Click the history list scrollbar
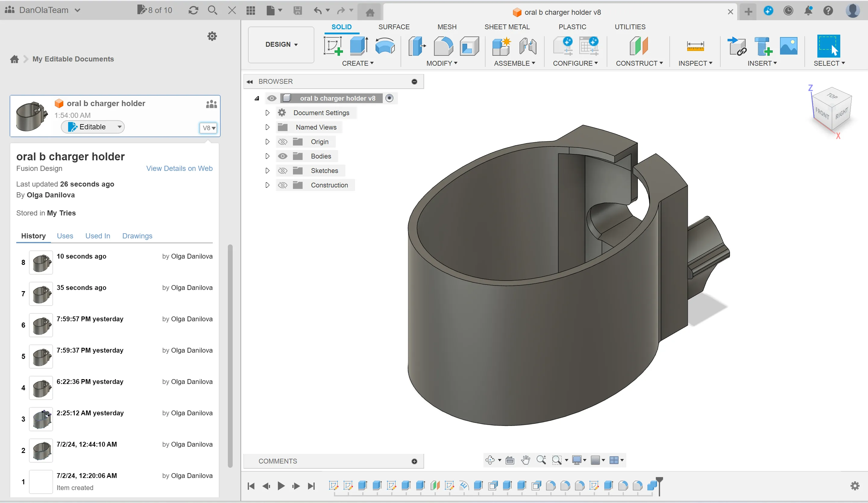This screenshot has width=868, height=503. tap(230, 356)
